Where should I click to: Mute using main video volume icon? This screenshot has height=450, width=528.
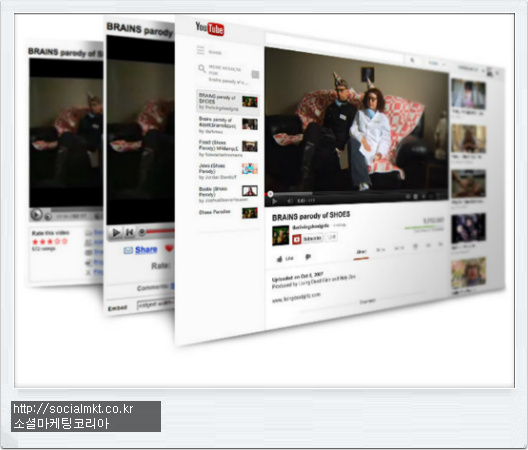(289, 201)
